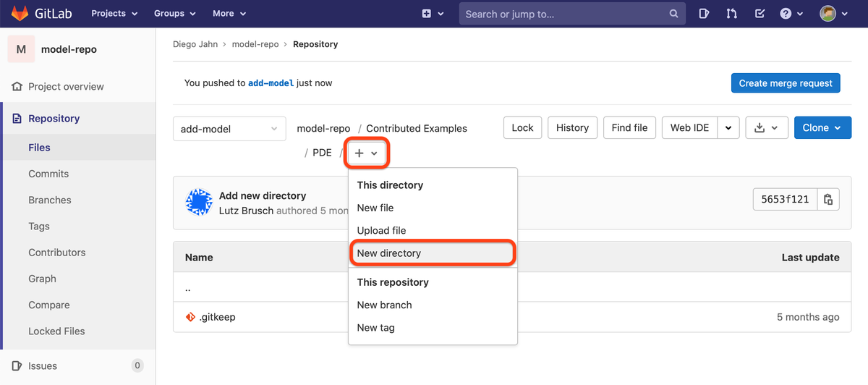Image resolution: width=868 pixels, height=385 pixels.
Task: Focus the Search or jump to field
Action: 564,14
